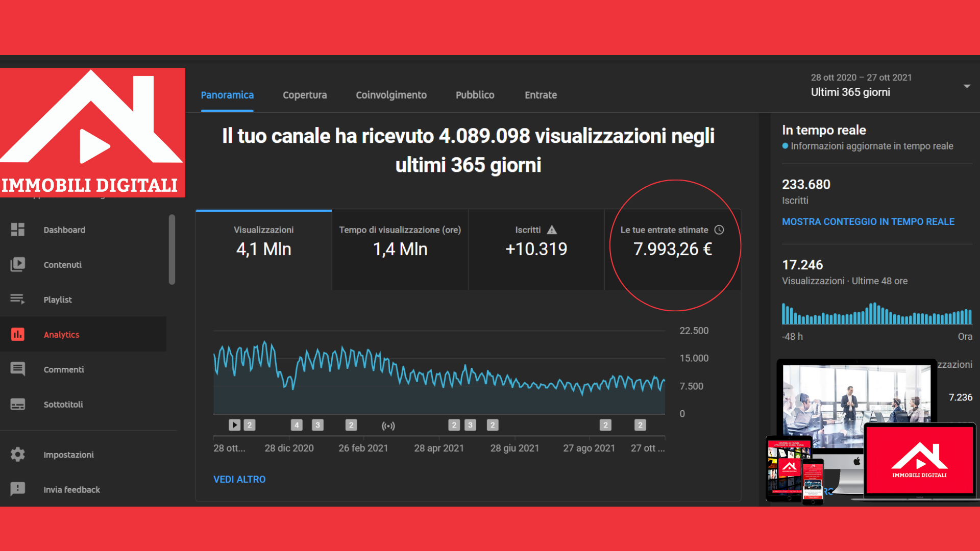Switch to the Copertura tab

coord(305,95)
